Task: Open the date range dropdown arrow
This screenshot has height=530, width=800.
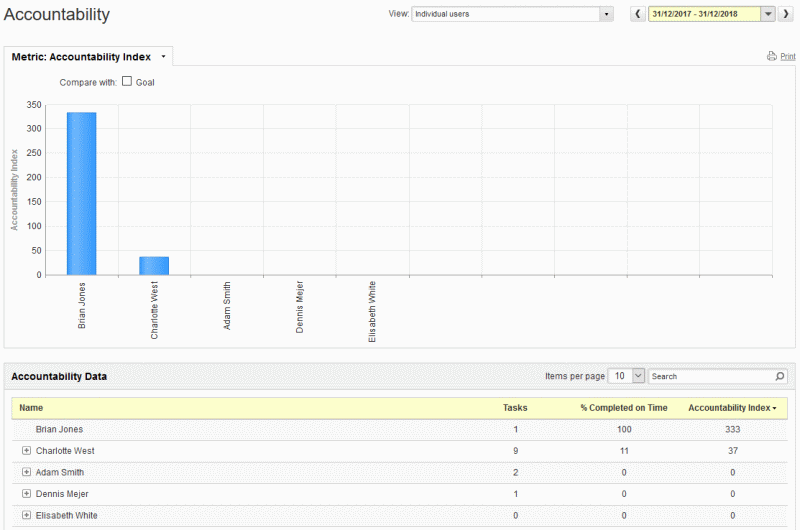Action: [768, 14]
